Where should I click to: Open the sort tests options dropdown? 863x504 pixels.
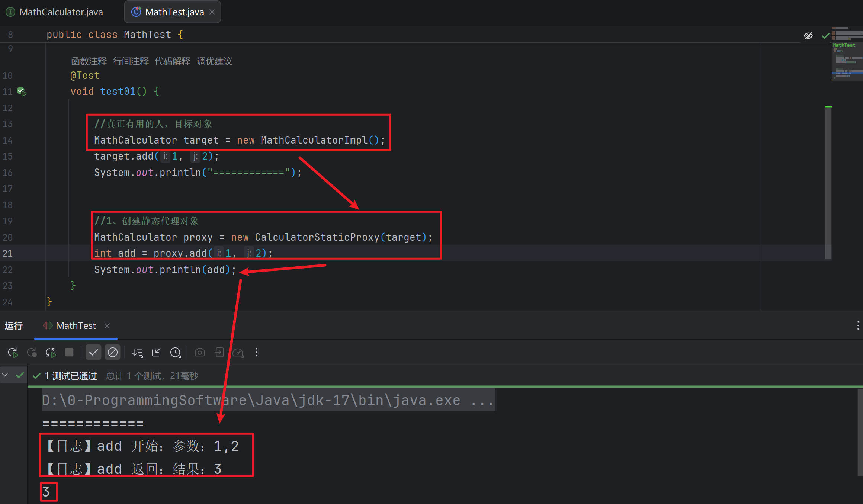coord(138,352)
